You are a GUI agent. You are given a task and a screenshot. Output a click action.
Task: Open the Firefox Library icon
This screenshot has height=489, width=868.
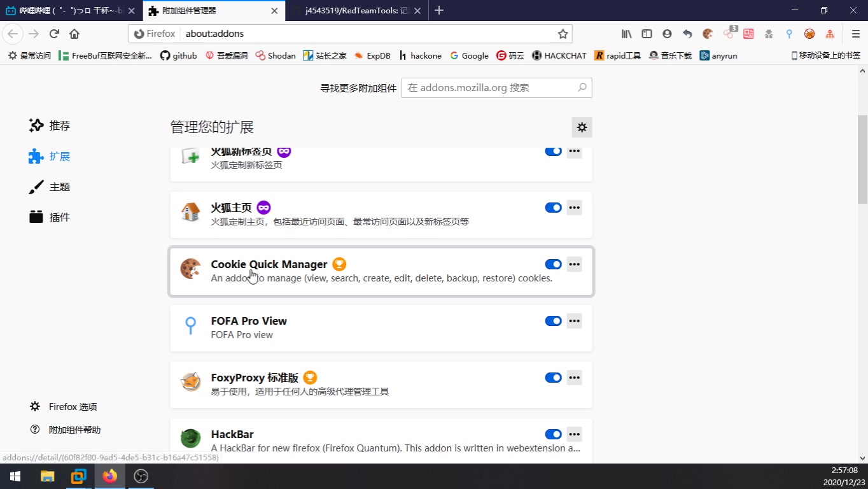coord(626,34)
